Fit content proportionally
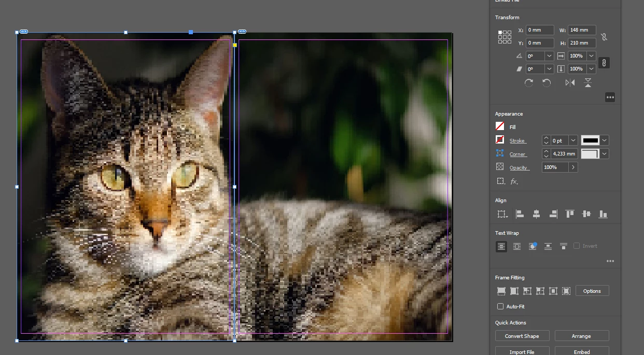This screenshot has width=644, height=355. point(514,291)
